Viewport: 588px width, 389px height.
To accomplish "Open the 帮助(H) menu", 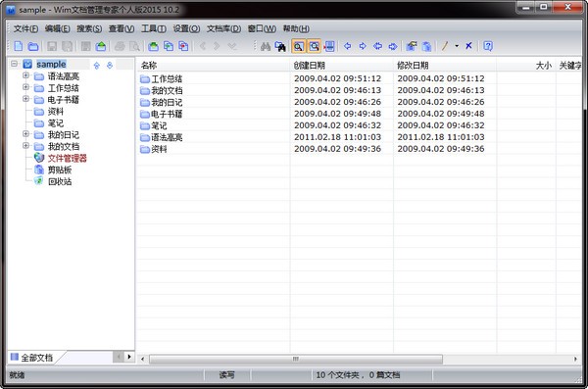I will (296, 28).
